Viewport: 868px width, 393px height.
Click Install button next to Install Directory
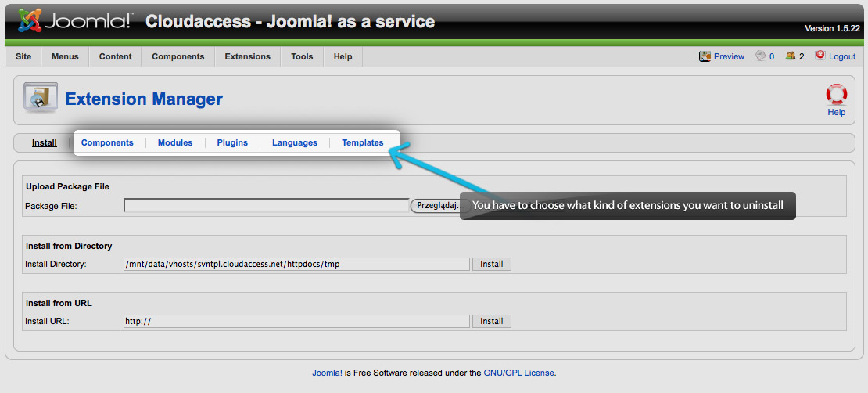492,264
